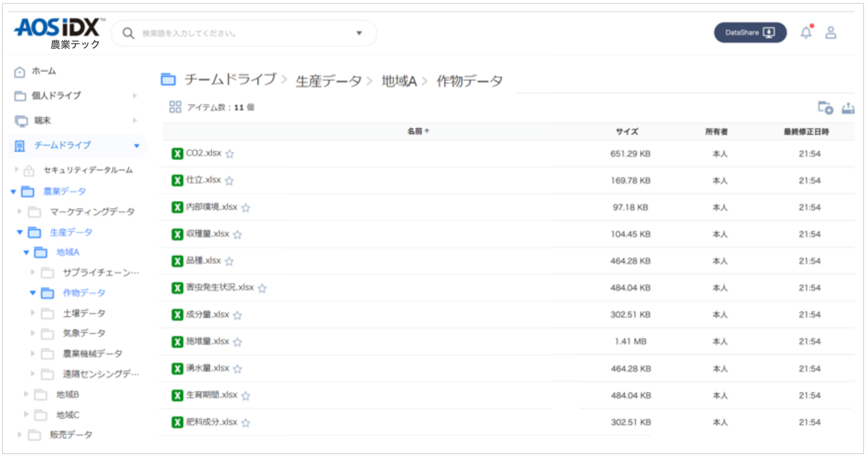This screenshot has height=458, width=868.
Task: Open the user account icon
Action: point(831,32)
